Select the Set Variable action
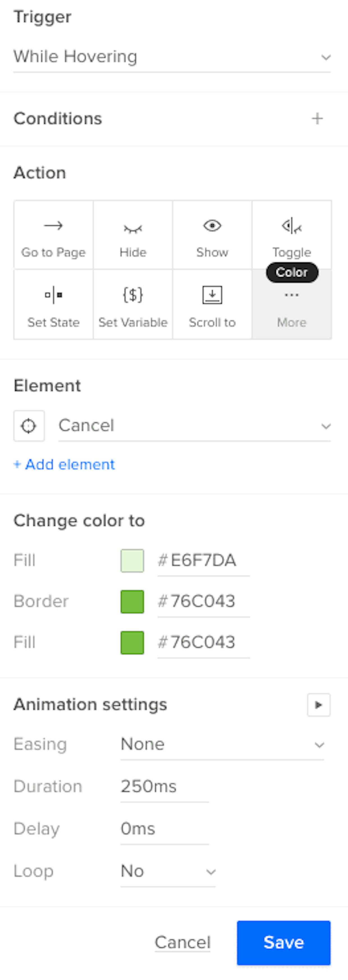The height and width of the screenshot is (980, 348). click(x=133, y=304)
